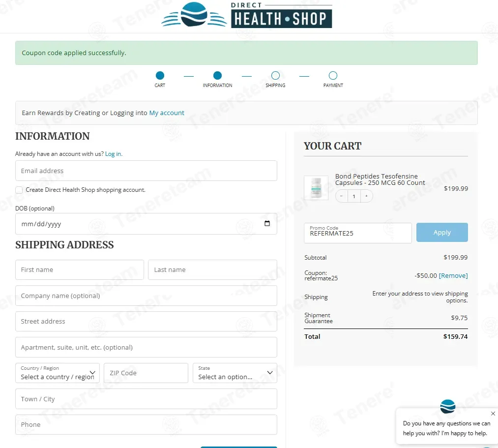Focus the Phone field
The height and width of the screenshot is (448, 498).
146,424
